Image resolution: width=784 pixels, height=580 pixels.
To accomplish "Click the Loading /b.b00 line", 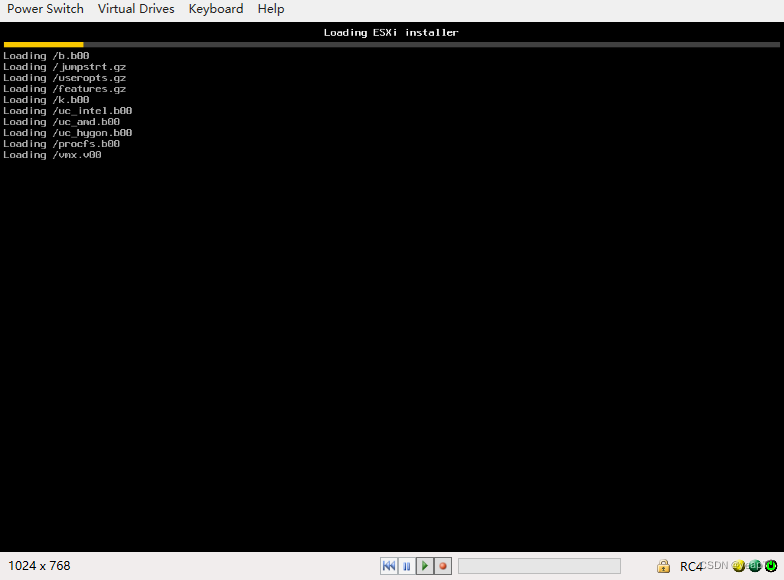I will (x=46, y=56).
